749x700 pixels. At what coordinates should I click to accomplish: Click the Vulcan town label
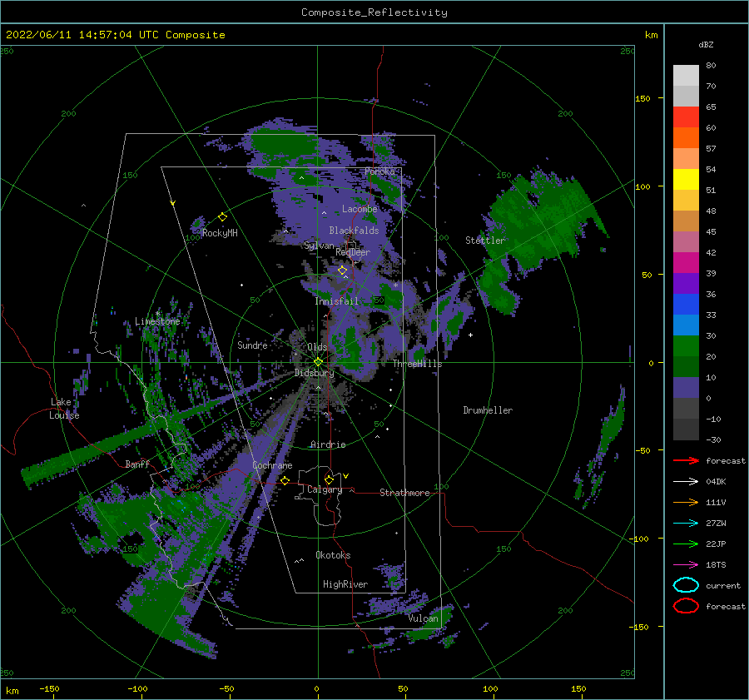pos(423,618)
